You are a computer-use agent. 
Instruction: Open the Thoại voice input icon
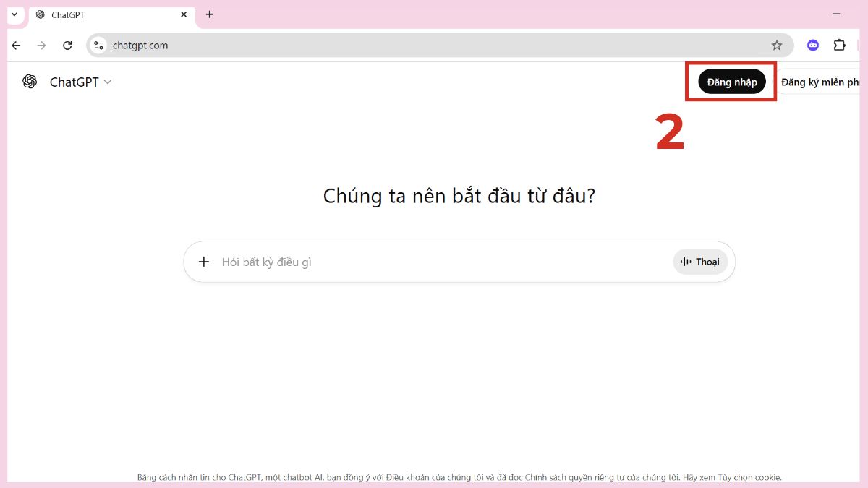tap(684, 262)
